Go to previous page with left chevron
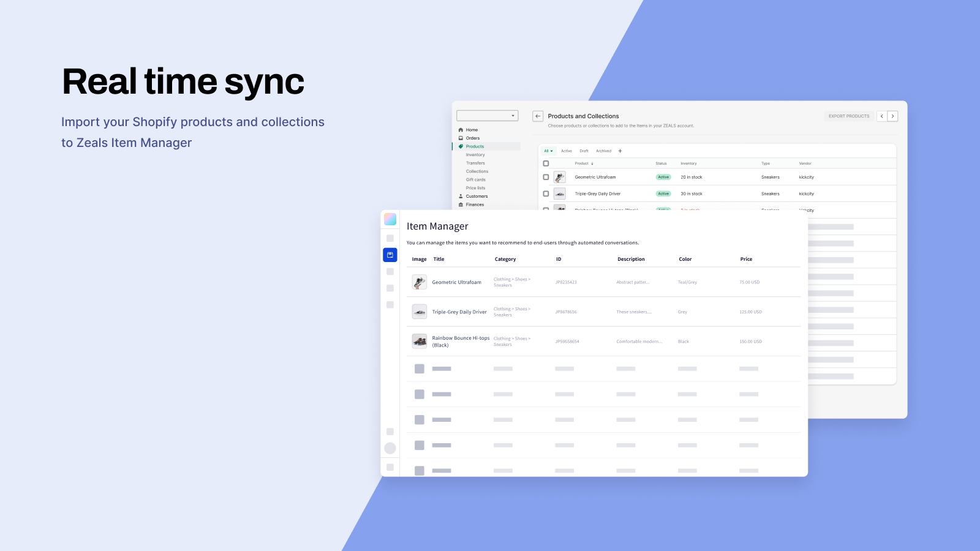The image size is (980, 551). pyautogui.click(x=882, y=116)
